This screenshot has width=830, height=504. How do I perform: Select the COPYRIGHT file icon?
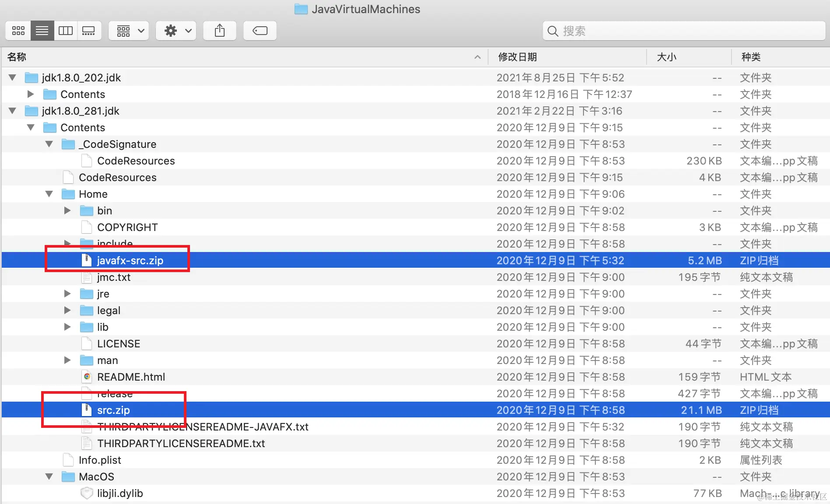pyautogui.click(x=87, y=227)
